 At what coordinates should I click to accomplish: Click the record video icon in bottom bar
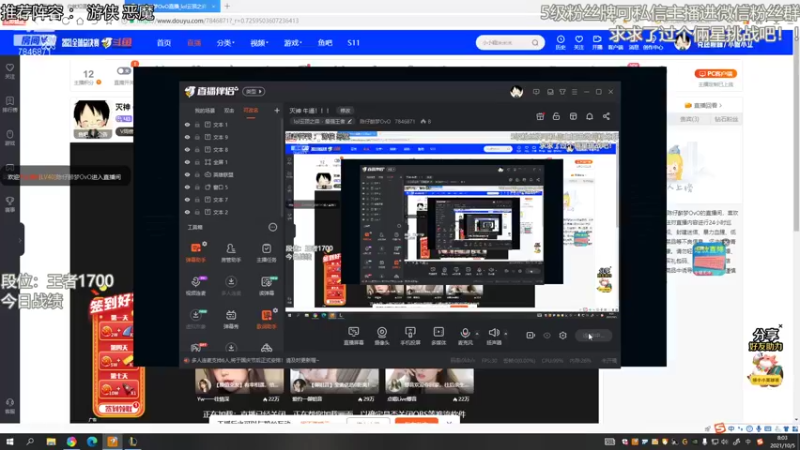tap(530, 335)
